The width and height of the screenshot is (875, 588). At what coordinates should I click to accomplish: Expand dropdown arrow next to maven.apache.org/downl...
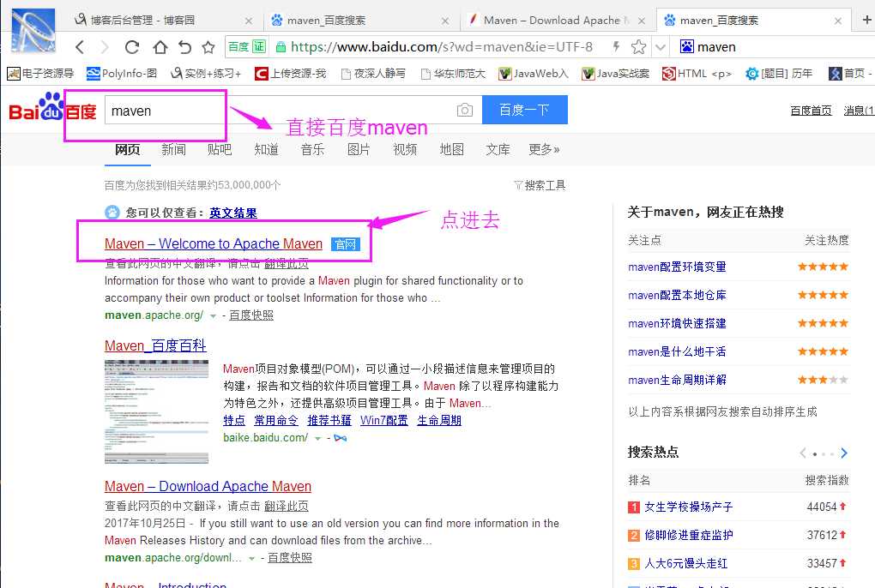pos(251,559)
